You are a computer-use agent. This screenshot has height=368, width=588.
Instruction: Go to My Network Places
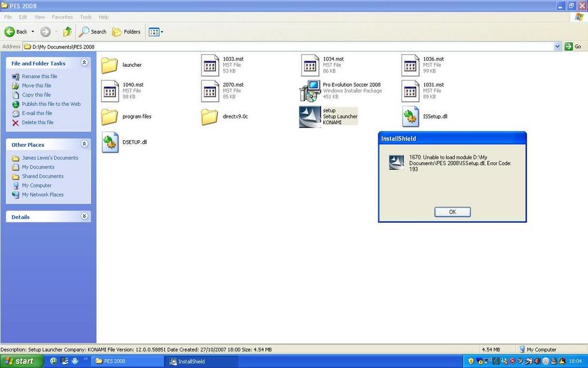(x=42, y=194)
